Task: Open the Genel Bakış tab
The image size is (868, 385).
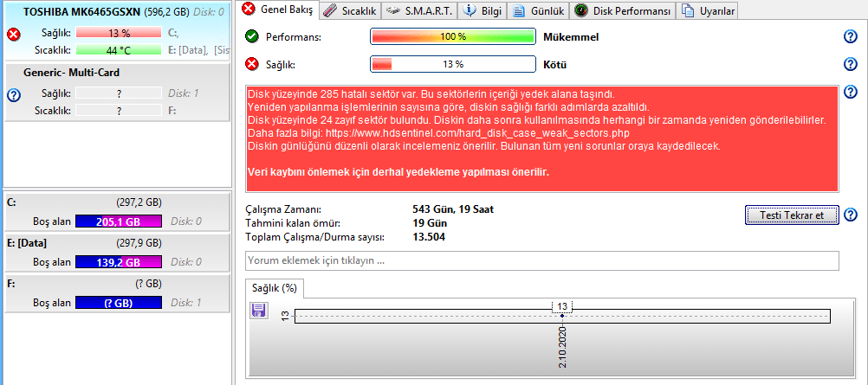Action: coord(278,10)
